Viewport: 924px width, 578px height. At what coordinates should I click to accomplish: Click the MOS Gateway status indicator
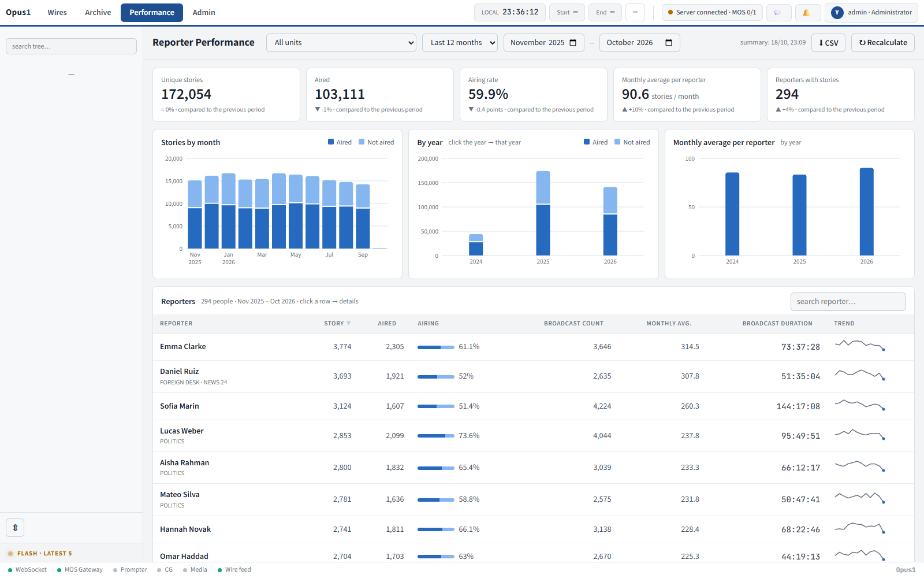coord(80,570)
